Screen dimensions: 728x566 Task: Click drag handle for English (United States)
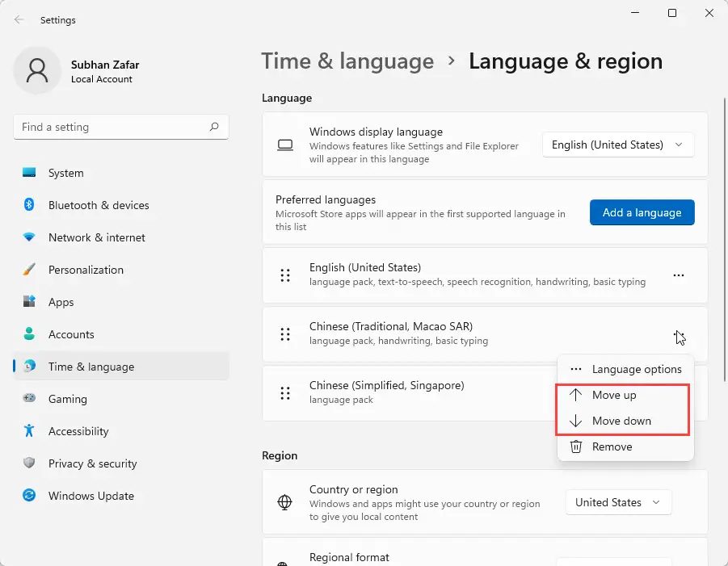coord(284,275)
